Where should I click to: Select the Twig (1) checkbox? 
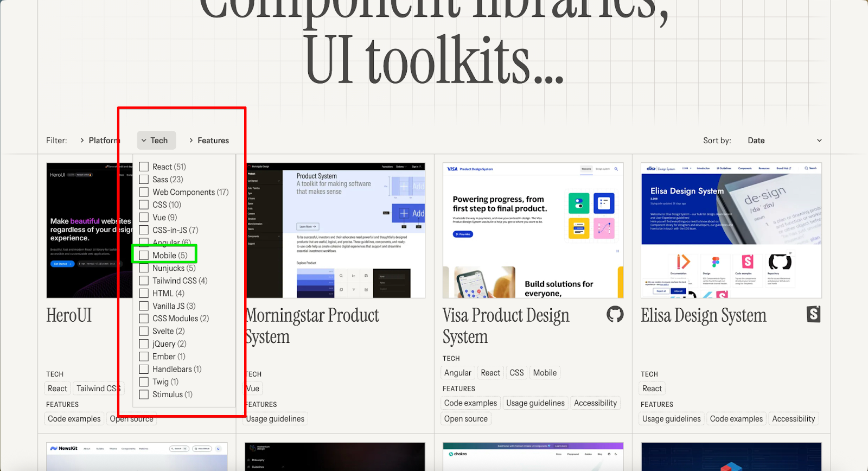coord(144,382)
